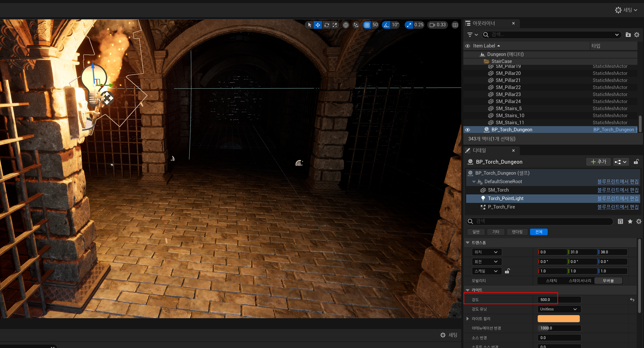Toggle world coordinate system globe icon
644x348 pixels.
346,25
